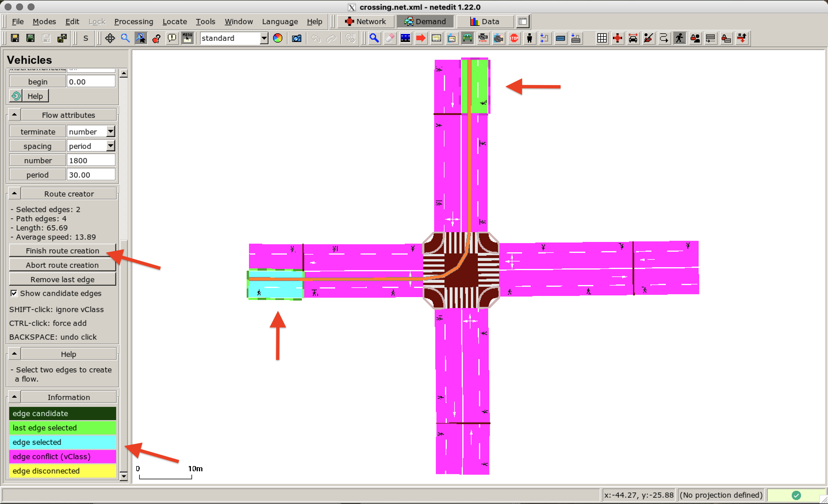The width and height of the screenshot is (828, 504).
Task: Toggle the grid display icon
Action: pyautogui.click(x=602, y=38)
